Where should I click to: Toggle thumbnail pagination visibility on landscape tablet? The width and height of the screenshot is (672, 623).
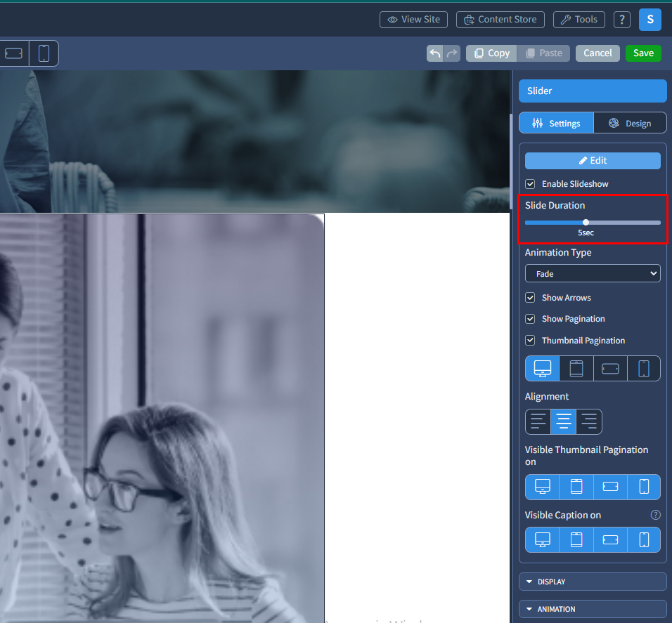610,487
